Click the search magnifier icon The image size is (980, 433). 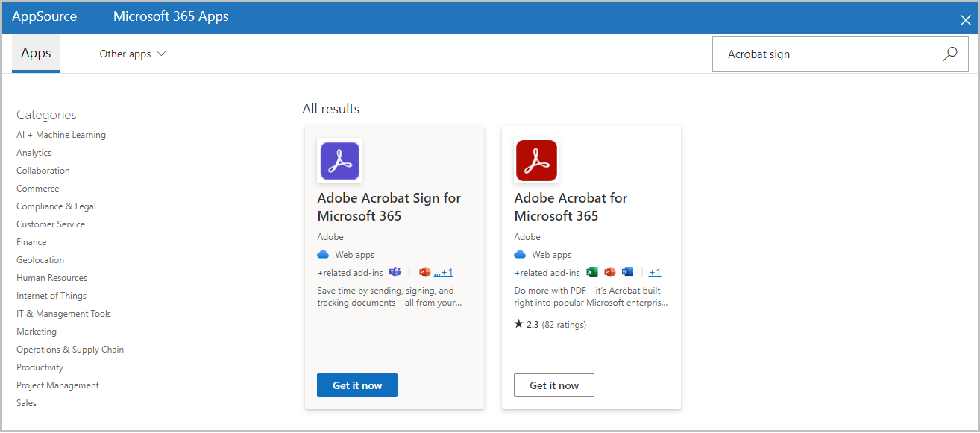950,54
